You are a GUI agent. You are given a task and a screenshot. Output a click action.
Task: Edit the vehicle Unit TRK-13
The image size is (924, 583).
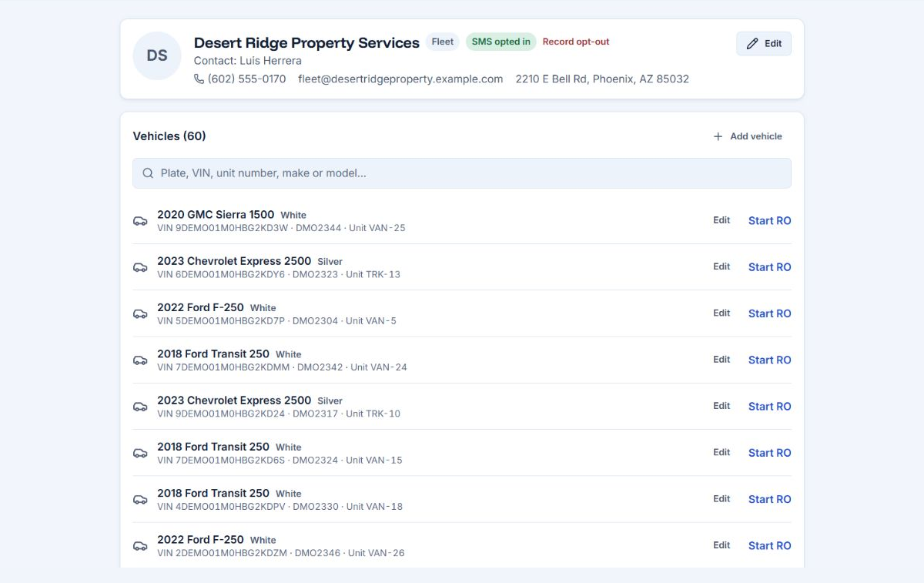721,266
